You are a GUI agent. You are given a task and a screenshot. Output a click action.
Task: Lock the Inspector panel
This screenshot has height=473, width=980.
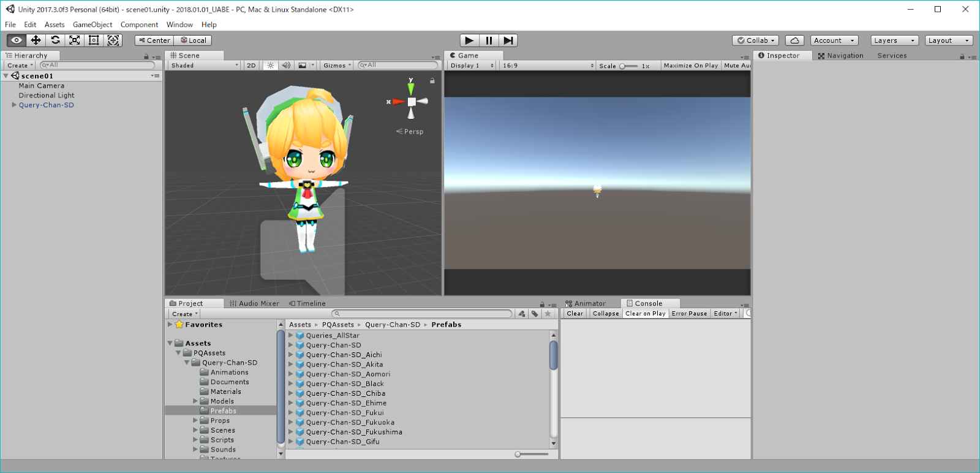962,56
